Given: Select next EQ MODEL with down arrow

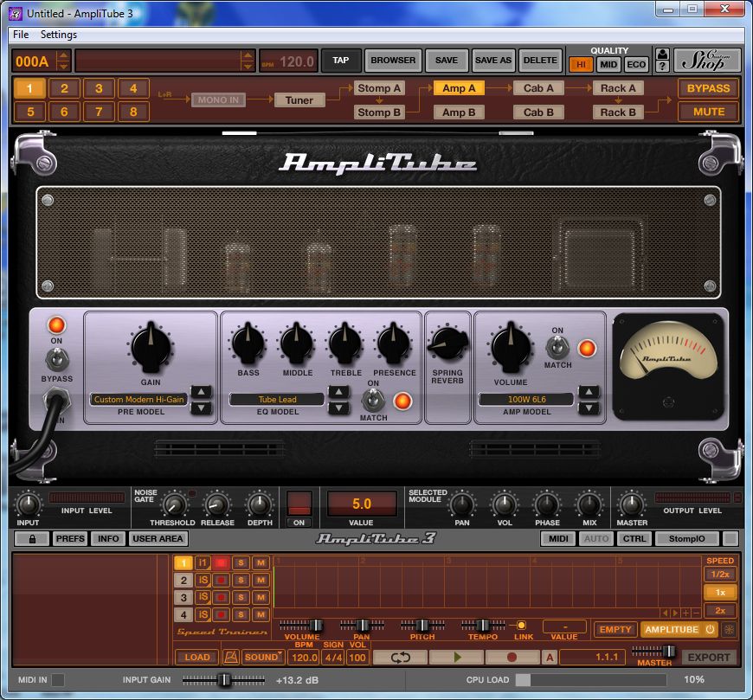Looking at the screenshot, I should [338, 408].
